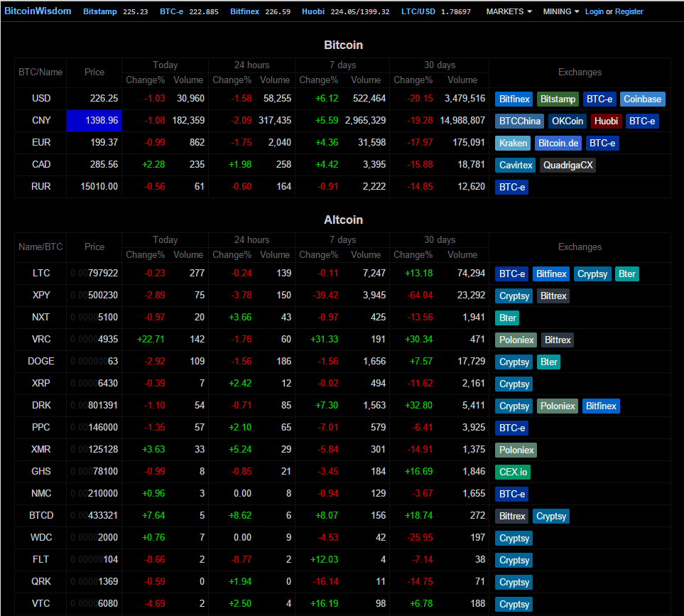The image size is (684, 616).
Task: Open Bitcoin.de exchange for EUR row
Action: [x=558, y=143]
